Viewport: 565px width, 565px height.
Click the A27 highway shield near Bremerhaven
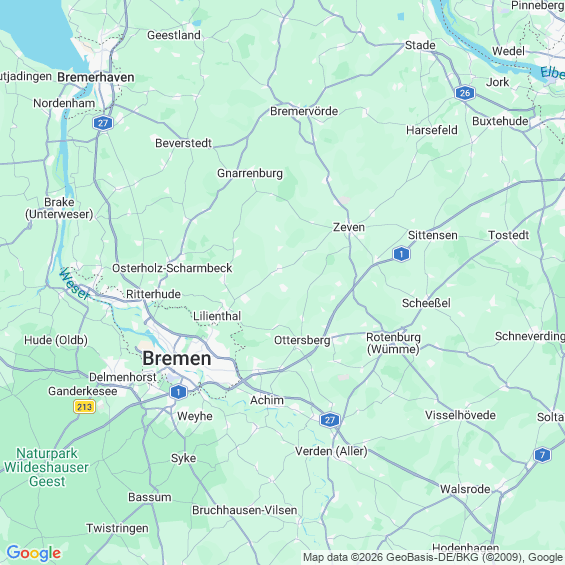coord(103,123)
